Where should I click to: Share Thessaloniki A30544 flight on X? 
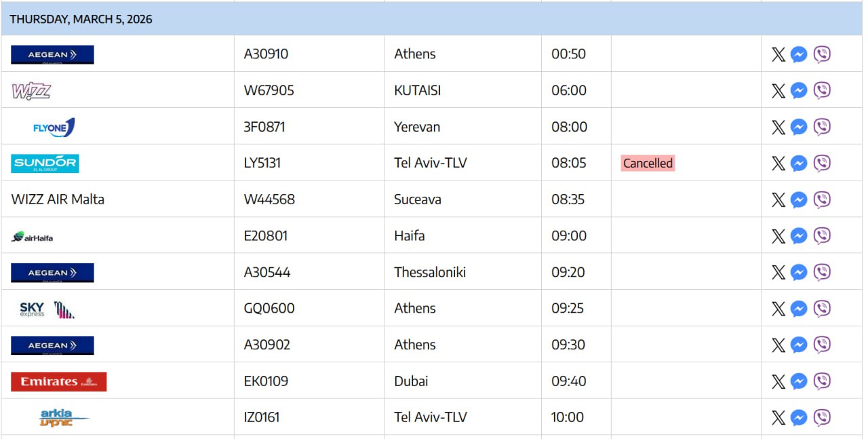778,272
